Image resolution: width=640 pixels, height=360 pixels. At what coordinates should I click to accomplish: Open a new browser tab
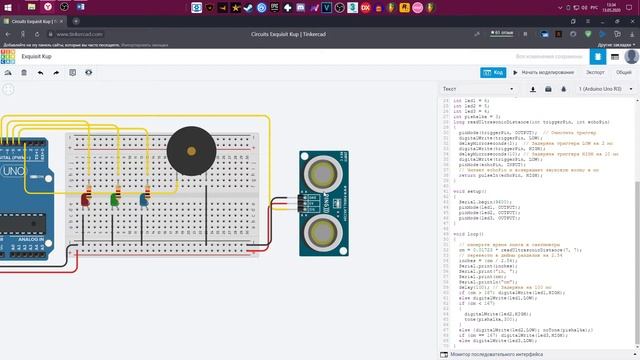point(76,21)
